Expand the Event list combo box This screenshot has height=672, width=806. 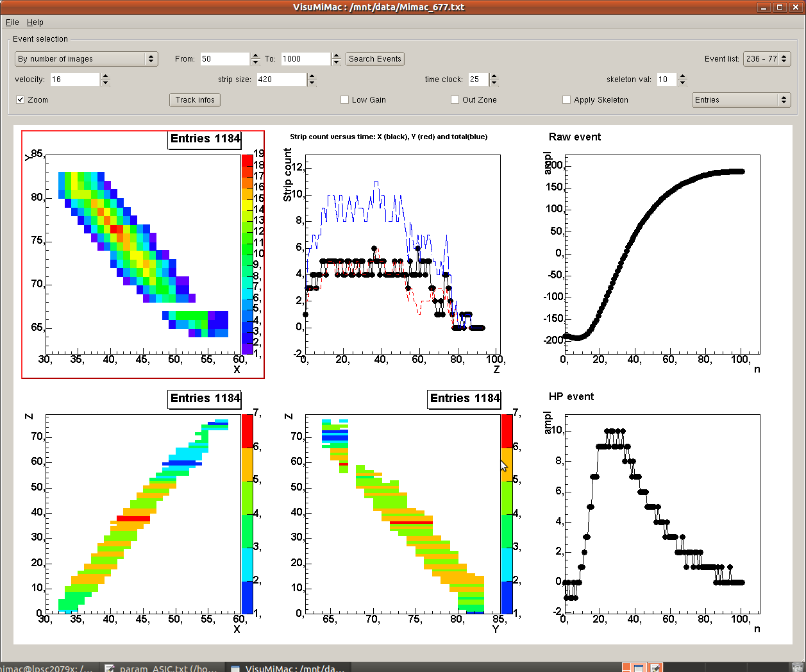tap(767, 59)
